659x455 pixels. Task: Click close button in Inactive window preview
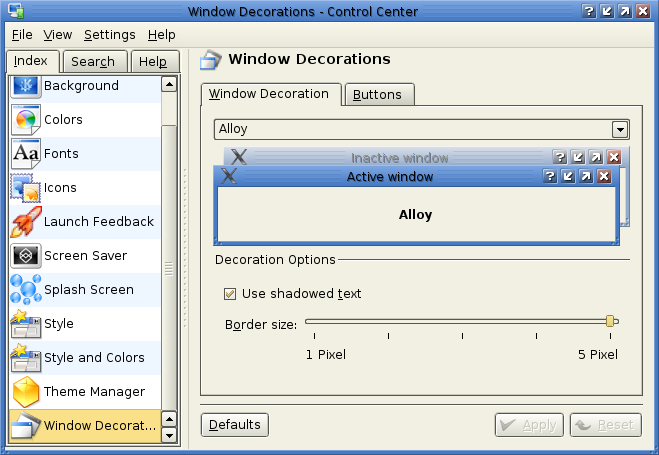(x=614, y=157)
